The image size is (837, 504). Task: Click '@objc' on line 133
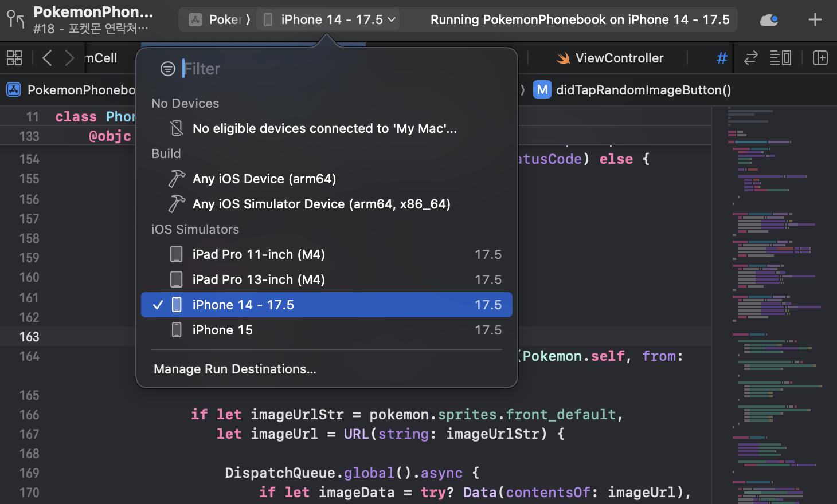click(x=110, y=136)
